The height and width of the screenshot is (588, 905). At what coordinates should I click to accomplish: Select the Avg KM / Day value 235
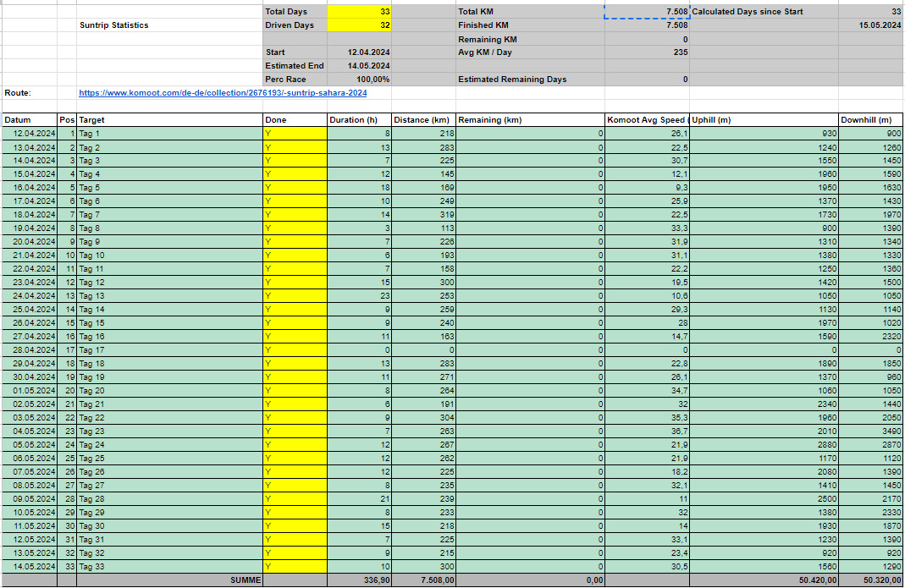(x=679, y=52)
